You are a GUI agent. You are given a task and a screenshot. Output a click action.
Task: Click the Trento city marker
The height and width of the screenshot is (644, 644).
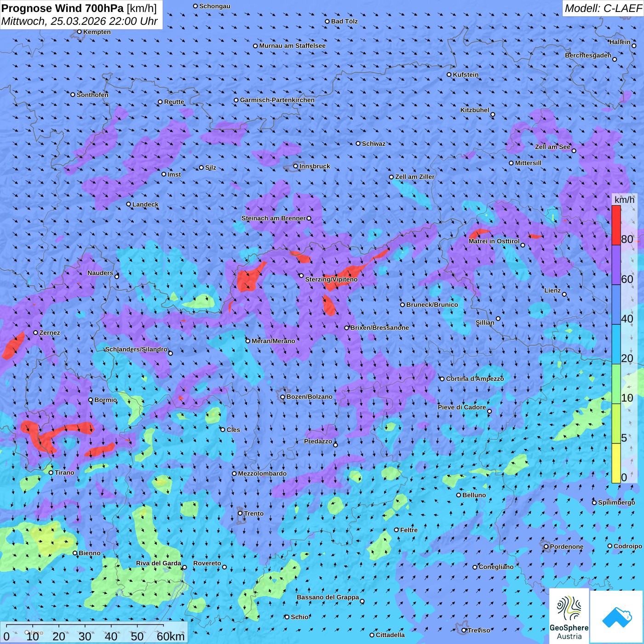pos(240,513)
